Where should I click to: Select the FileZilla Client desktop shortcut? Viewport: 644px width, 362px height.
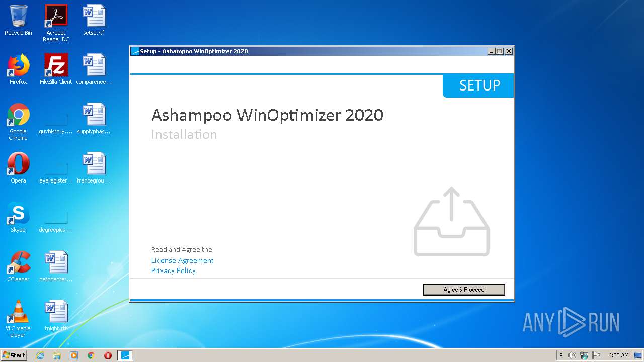click(x=56, y=69)
